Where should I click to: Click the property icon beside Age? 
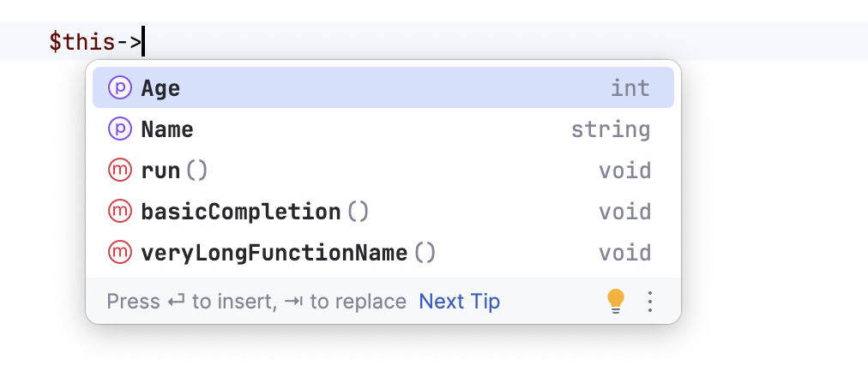click(x=118, y=88)
